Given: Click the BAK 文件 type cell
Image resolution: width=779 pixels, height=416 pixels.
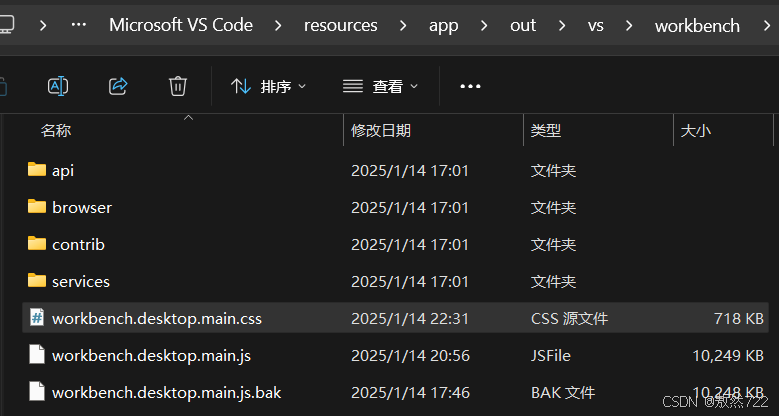Looking at the screenshot, I should (563, 393).
